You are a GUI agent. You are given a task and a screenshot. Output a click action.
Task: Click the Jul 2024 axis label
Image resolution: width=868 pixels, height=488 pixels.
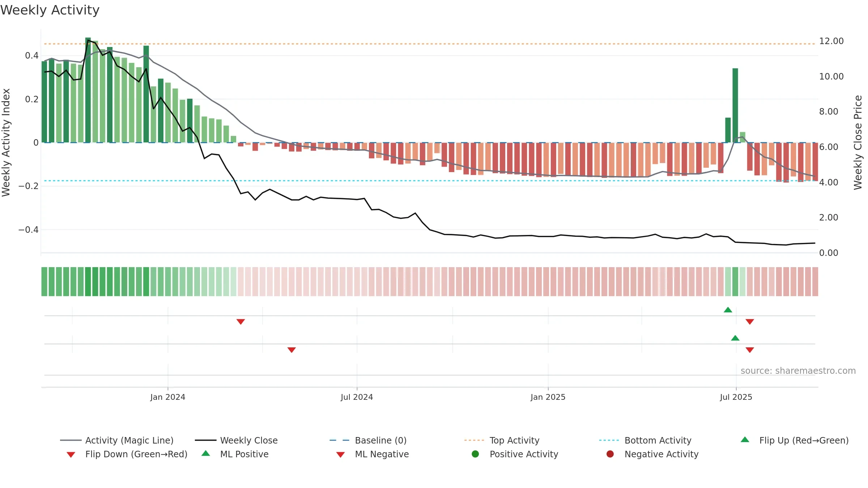coord(357,397)
